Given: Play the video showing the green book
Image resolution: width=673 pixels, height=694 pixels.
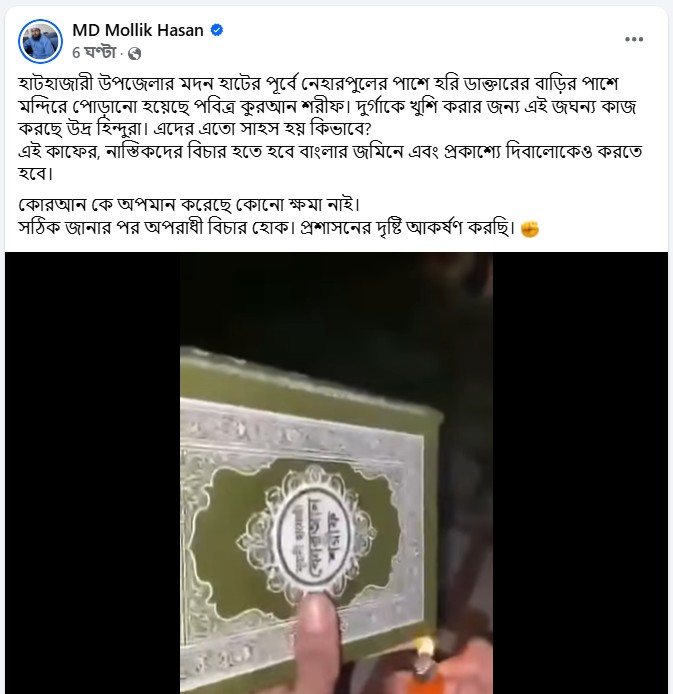Looking at the screenshot, I should click(x=336, y=473).
